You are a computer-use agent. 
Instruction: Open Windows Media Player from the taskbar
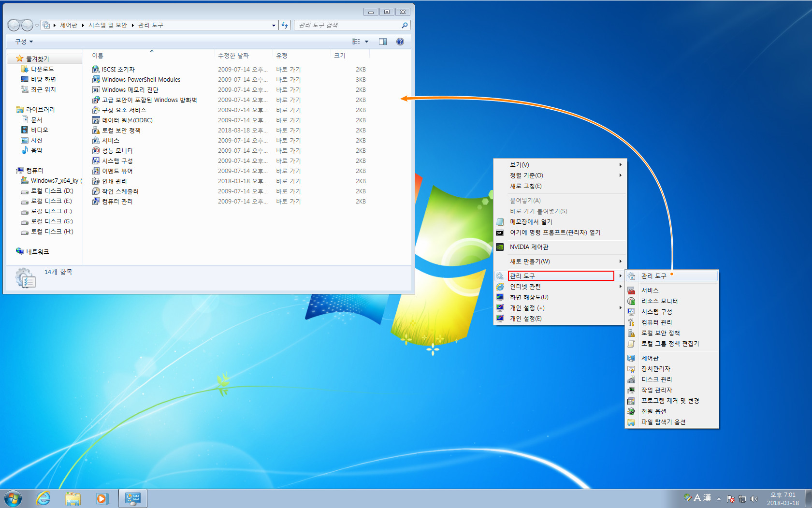pos(101,498)
